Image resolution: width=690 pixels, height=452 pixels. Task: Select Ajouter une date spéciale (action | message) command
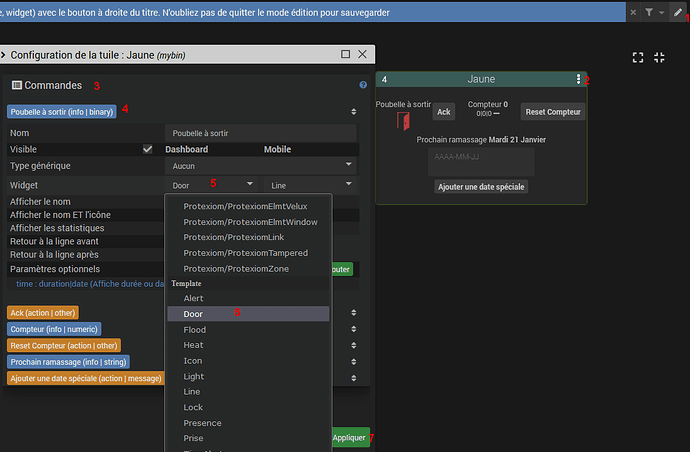click(86, 378)
